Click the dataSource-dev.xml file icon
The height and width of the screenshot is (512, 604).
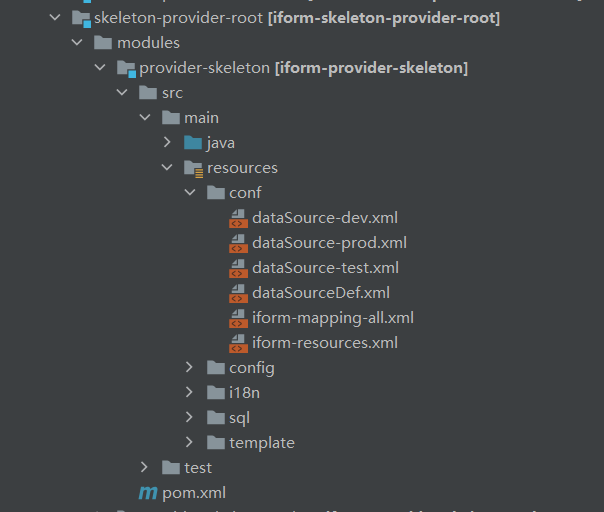238,218
